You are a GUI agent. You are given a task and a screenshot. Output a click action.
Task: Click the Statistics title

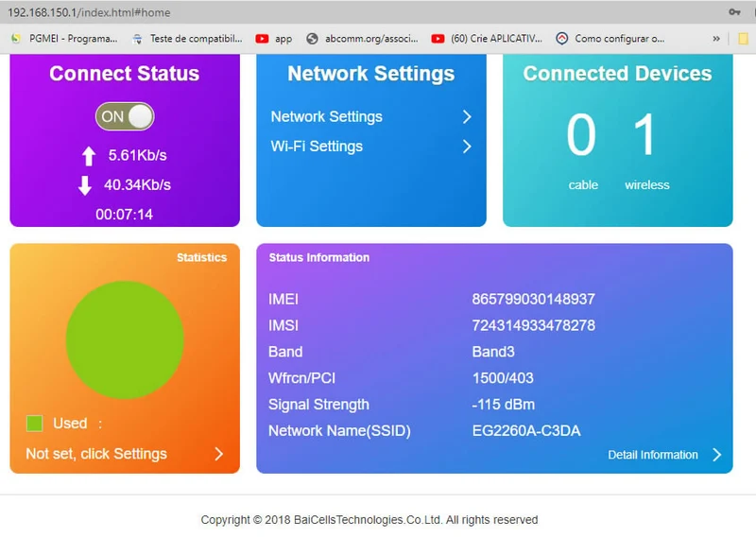pos(201,257)
